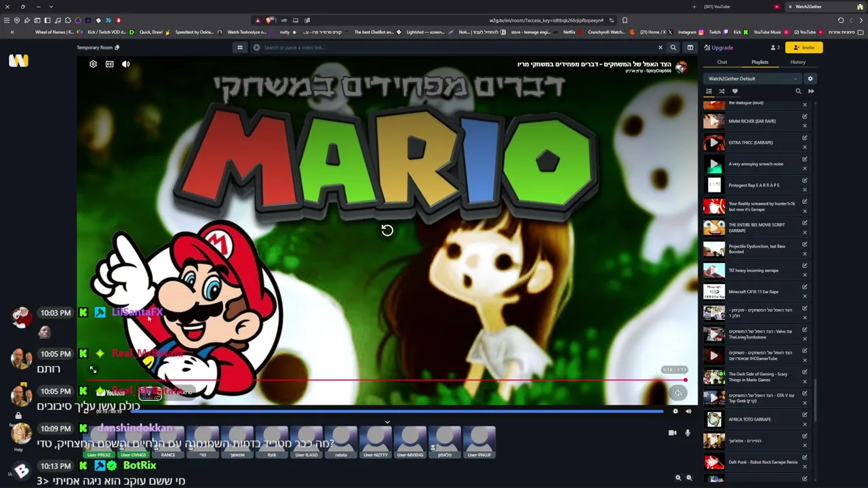
Task: Edit 'THE ENTIRE BEE MOVIE SCRIPT EARRAPE' entry
Action: [804, 223]
